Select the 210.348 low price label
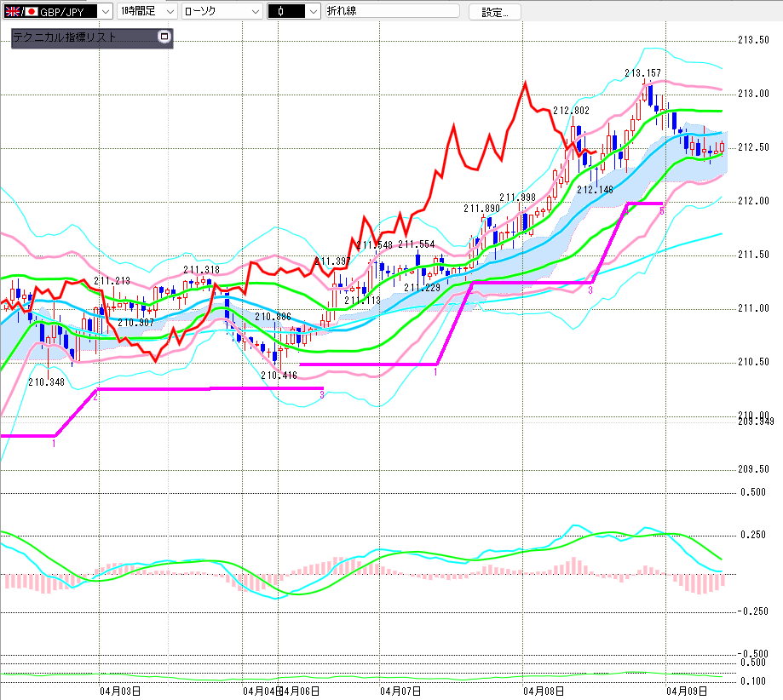Image resolution: width=783 pixels, height=700 pixels. 46,382
